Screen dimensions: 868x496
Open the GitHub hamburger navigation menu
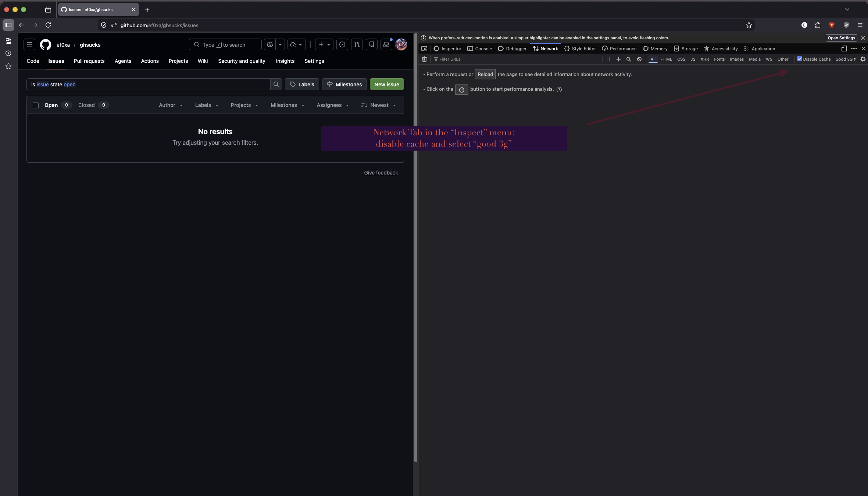(x=29, y=44)
